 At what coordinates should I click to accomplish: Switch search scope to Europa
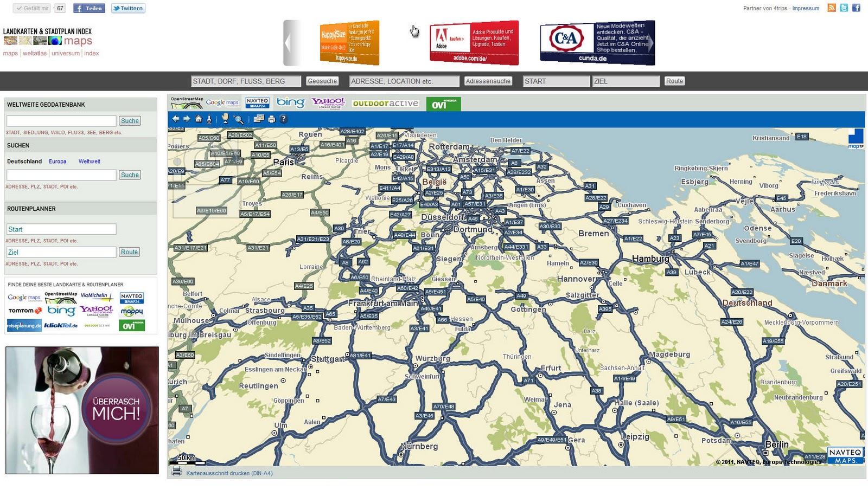[x=58, y=161]
